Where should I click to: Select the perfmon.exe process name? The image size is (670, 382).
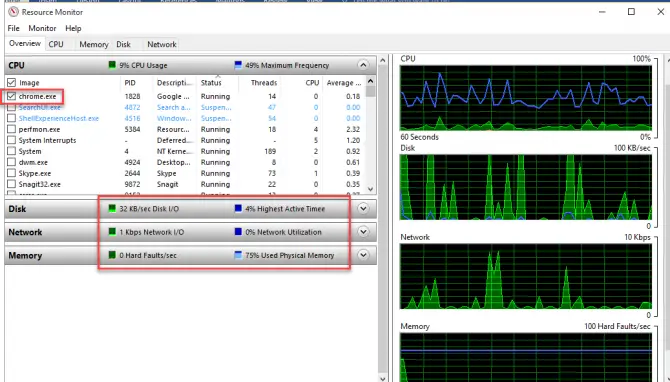(x=39, y=129)
